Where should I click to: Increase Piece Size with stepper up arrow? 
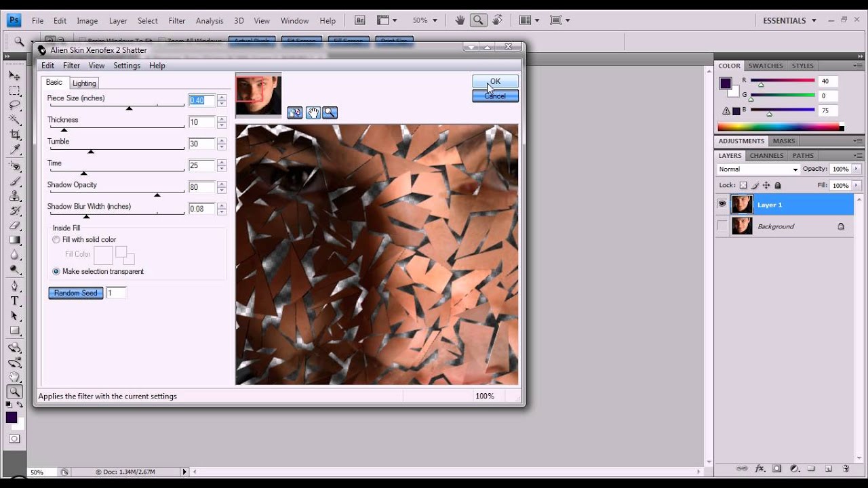[x=222, y=98]
